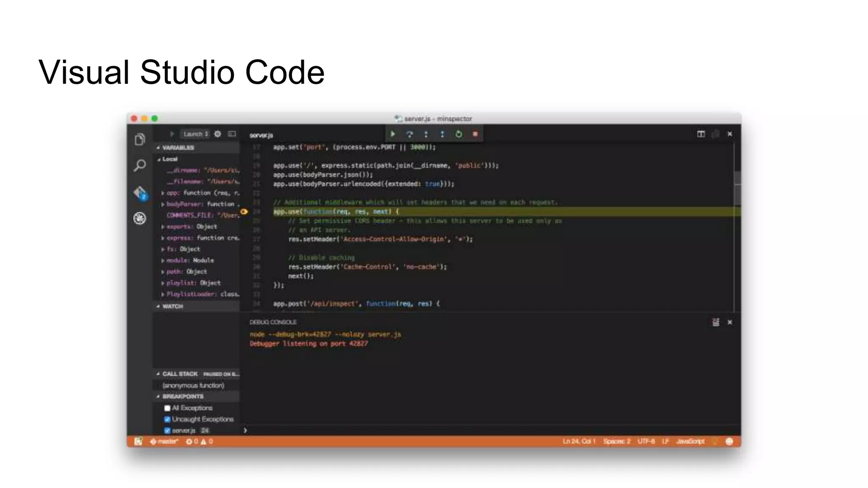868x488 pixels.
Task: Stop the debug session
Action: 475,134
